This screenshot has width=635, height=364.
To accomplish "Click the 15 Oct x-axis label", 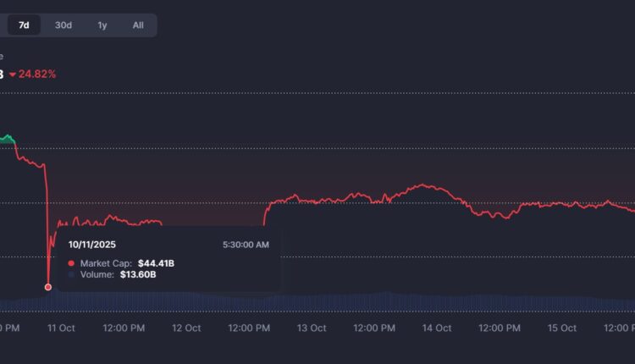I will click(x=562, y=328).
